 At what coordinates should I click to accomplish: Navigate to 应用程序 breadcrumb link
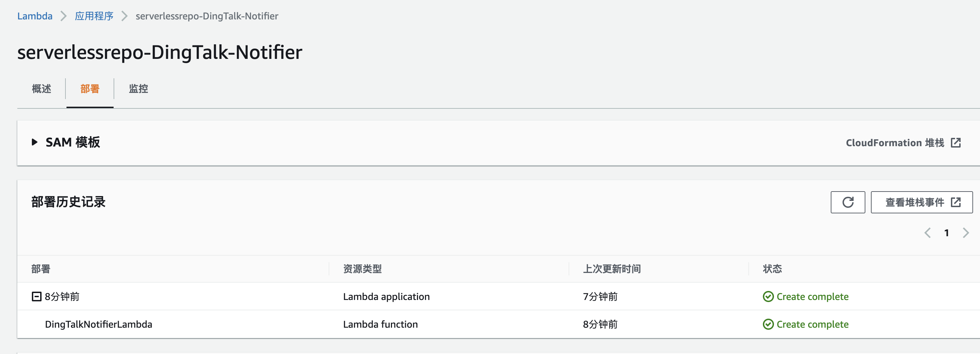click(94, 16)
